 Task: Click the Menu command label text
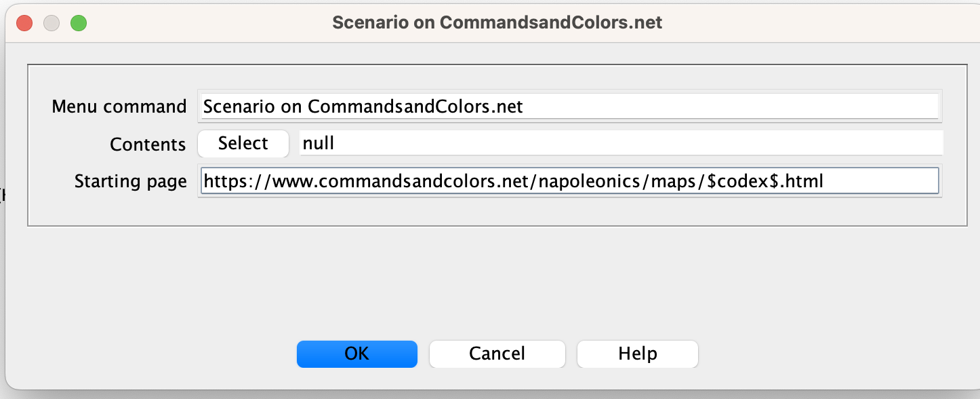pyautogui.click(x=120, y=106)
